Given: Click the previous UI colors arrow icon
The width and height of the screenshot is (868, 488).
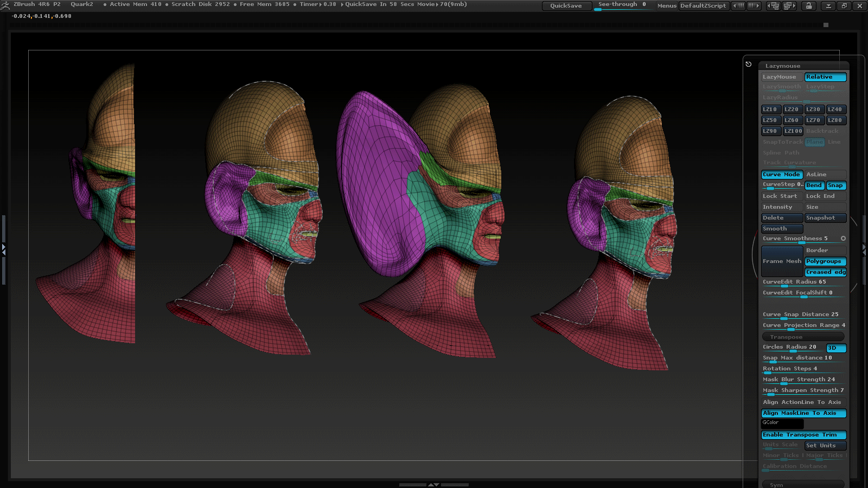Looking at the screenshot, I should coord(738,6).
